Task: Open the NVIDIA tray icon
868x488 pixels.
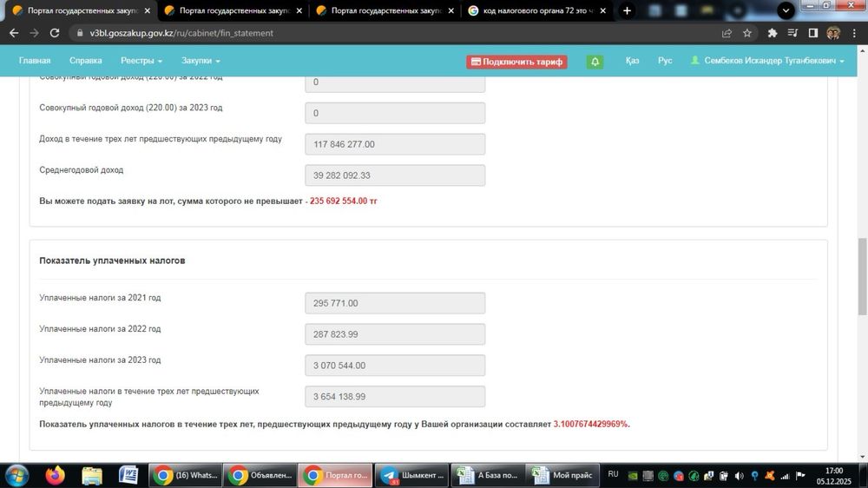Action: click(x=633, y=476)
